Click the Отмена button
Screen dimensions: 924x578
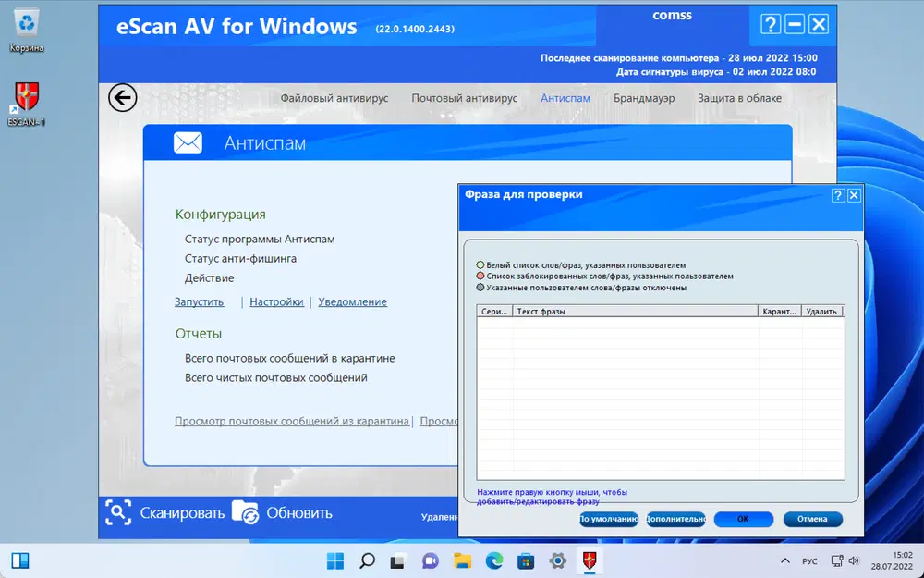(812, 519)
